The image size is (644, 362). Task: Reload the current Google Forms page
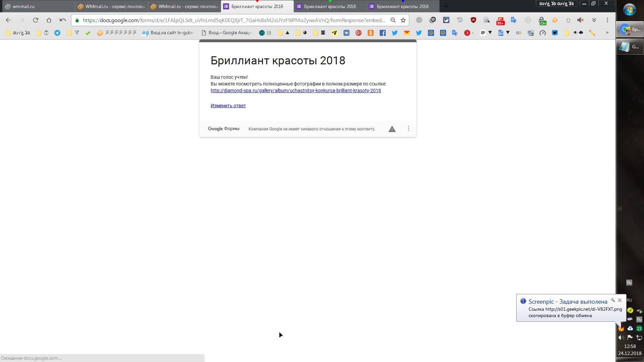click(x=36, y=20)
